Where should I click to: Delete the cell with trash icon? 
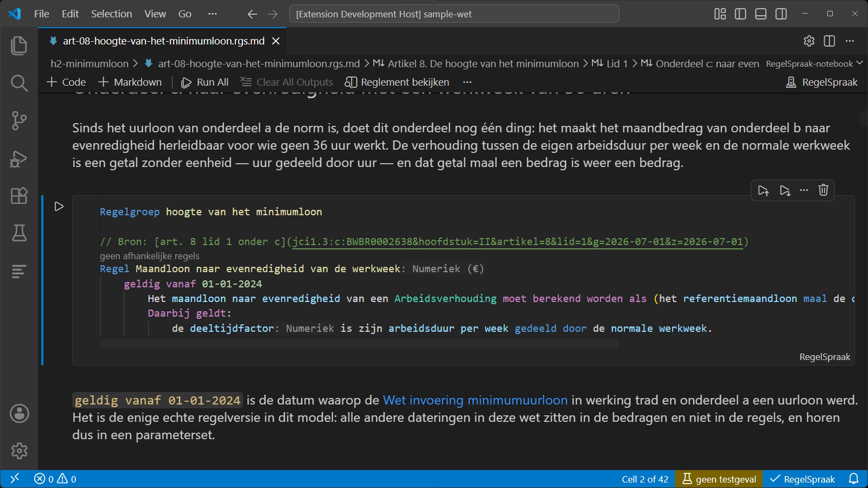pos(824,190)
